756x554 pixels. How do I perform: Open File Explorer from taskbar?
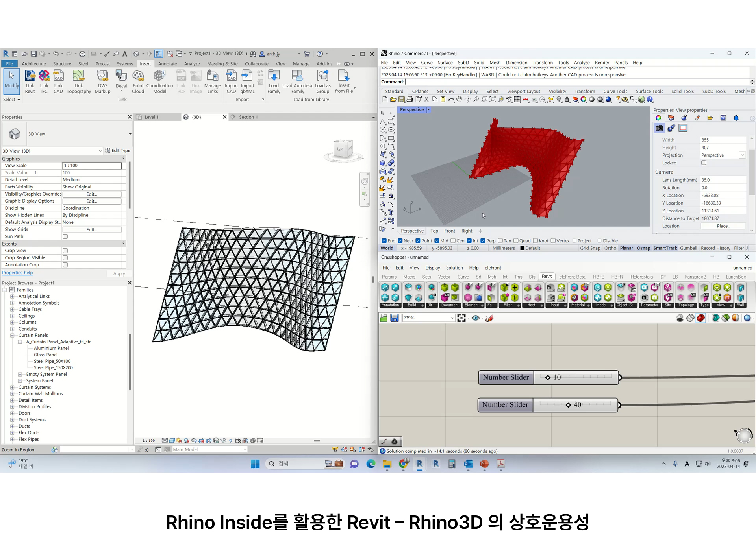coord(387,464)
